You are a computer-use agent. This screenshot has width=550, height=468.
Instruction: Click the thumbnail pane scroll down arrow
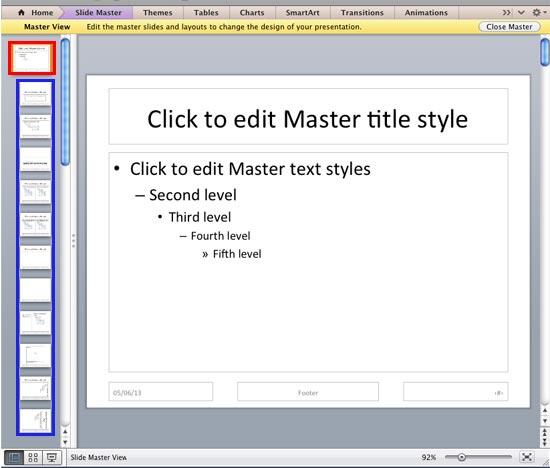coord(65,442)
